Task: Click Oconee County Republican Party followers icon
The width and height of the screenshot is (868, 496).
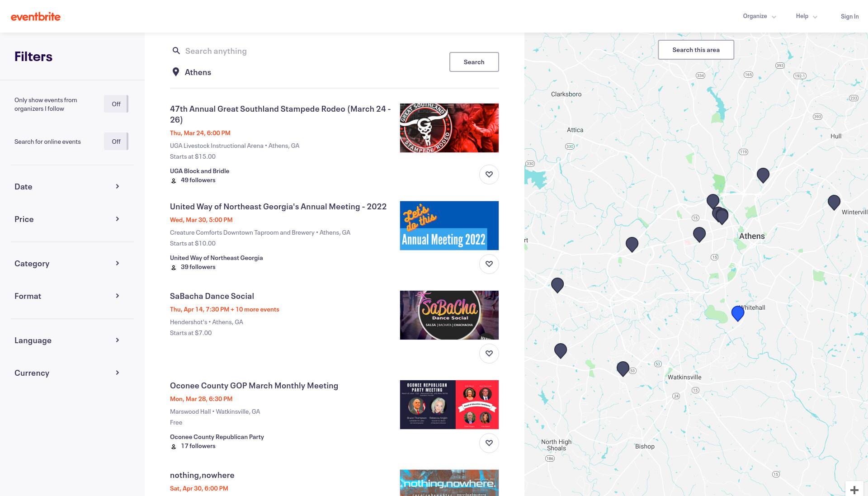Action: pyautogui.click(x=174, y=446)
